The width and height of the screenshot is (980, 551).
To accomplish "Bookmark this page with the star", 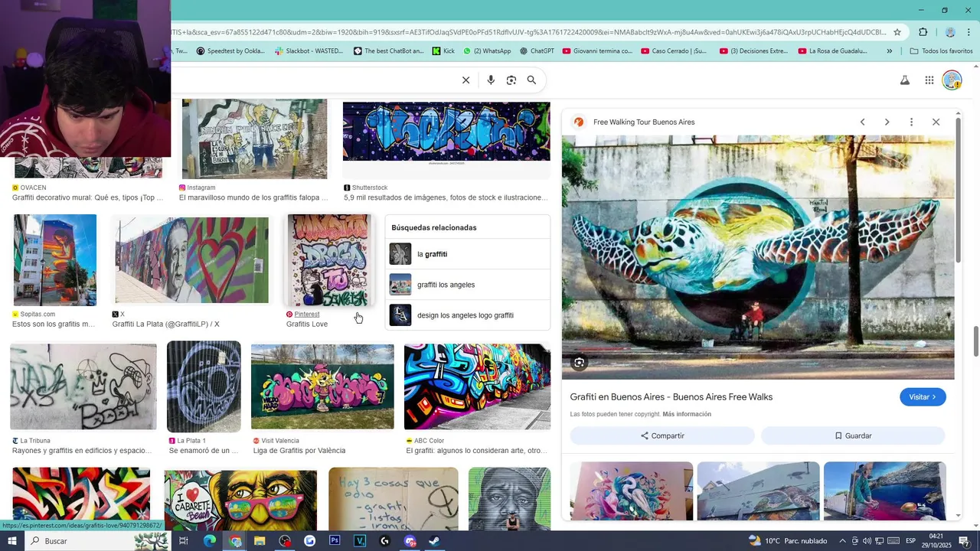I will click(x=897, y=32).
